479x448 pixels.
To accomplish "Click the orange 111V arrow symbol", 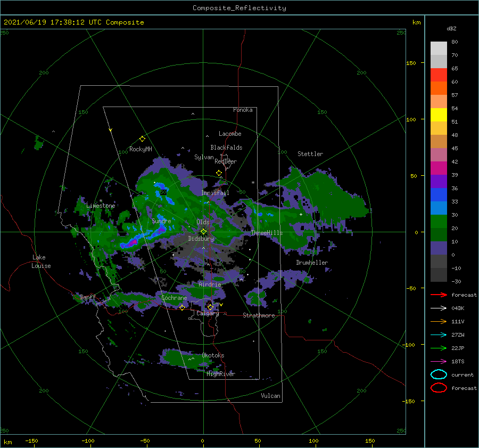I will (x=439, y=321).
